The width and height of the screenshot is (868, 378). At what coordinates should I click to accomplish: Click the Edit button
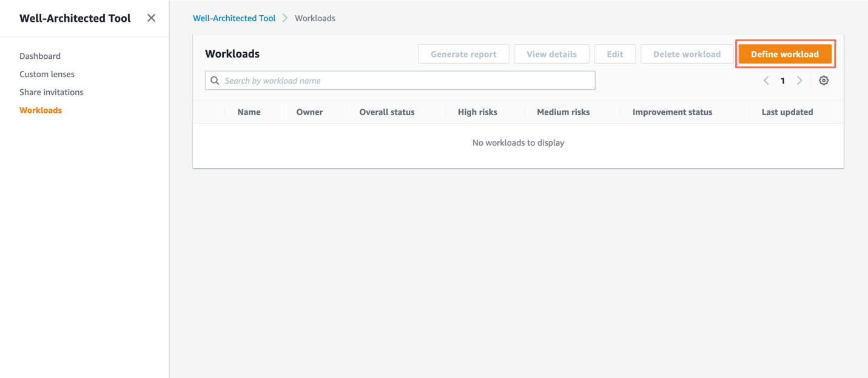pos(615,54)
